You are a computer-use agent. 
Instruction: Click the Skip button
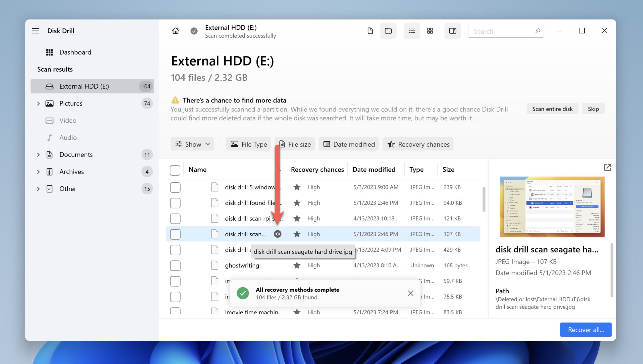593,109
